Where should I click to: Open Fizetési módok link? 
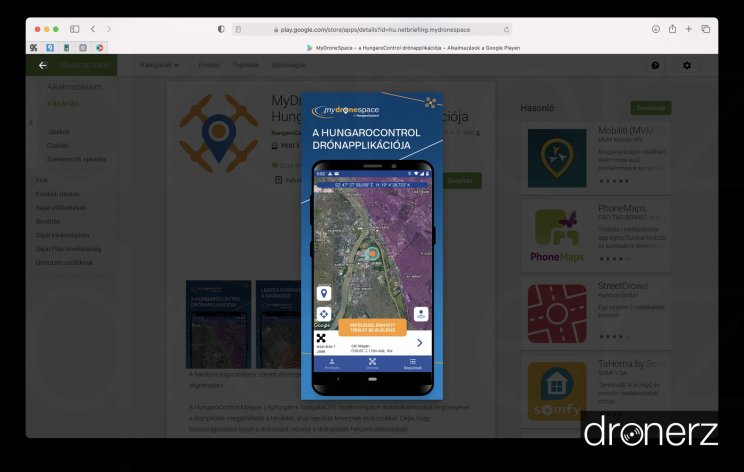pos(57,194)
